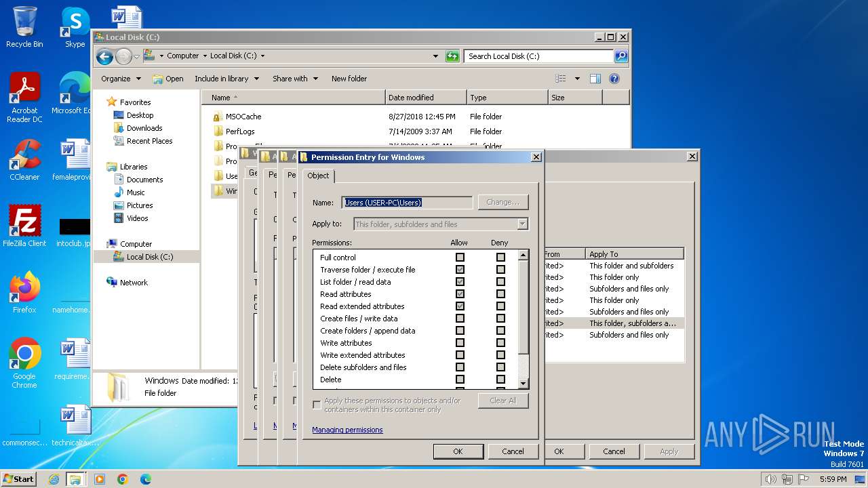Check Deny for Write extended attributes
The height and width of the screenshot is (488, 868).
[500, 355]
